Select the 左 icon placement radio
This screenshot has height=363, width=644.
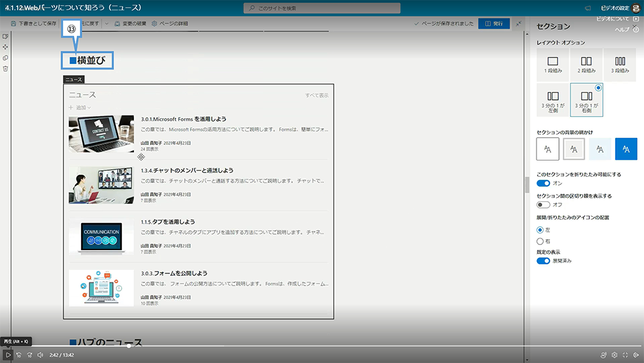pyautogui.click(x=540, y=230)
